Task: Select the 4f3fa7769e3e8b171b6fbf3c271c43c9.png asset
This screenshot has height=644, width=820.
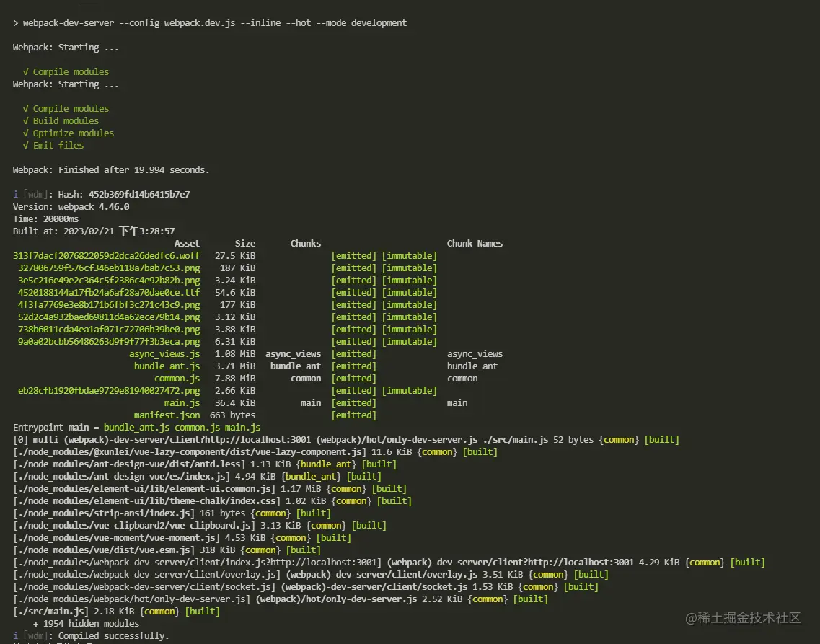Action: point(109,305)
